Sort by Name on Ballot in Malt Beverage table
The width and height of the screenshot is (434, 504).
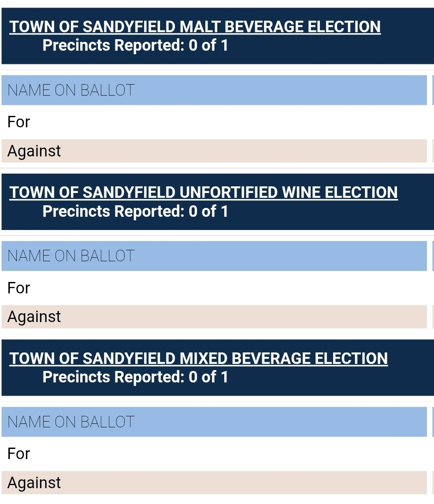click(x=71, y=90)
